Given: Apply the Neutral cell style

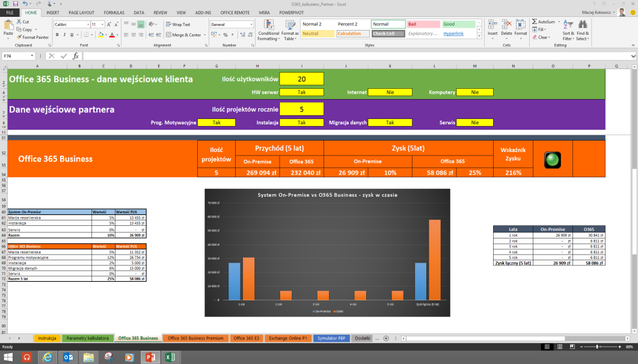Looking at the screenshot, I should coord(317,34).
